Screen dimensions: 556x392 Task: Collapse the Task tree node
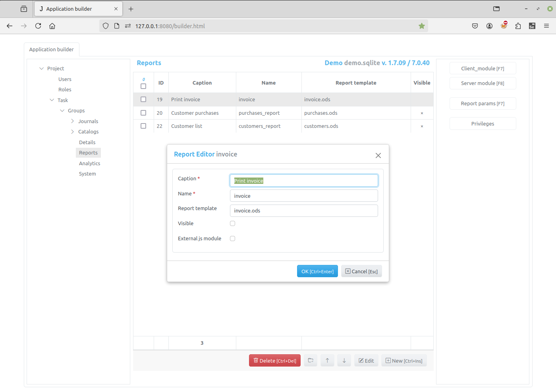(52, 100)
